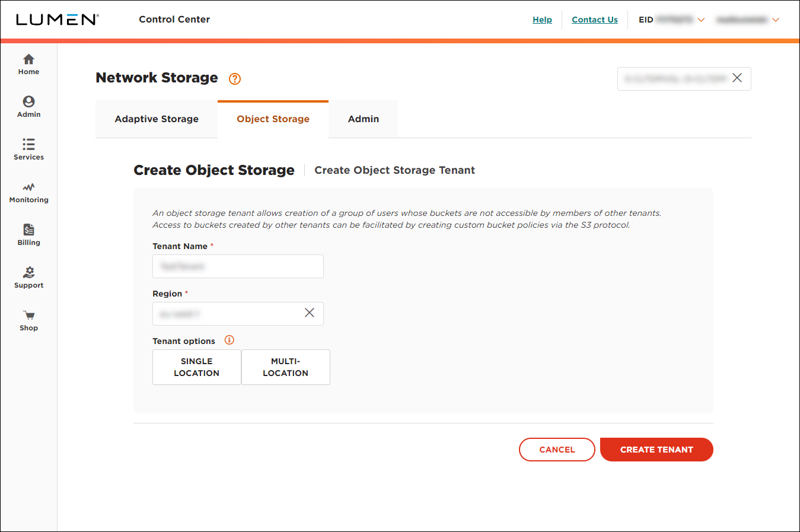The width and height of the screenshot is (800, 532).
Task: Click the Create Object Storage heading
Action: click(214, 170)
